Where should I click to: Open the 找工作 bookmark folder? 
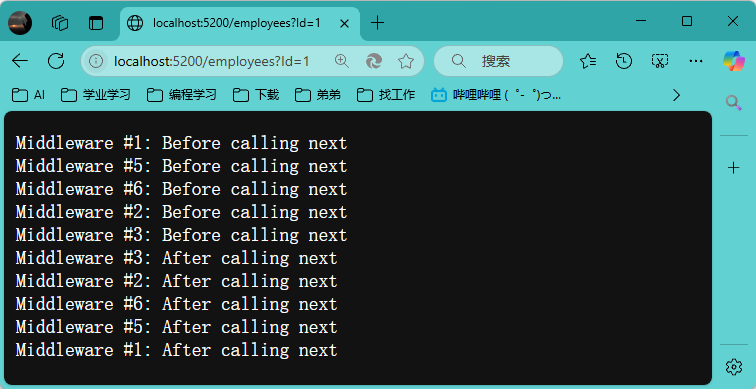[x=386, y=95]
